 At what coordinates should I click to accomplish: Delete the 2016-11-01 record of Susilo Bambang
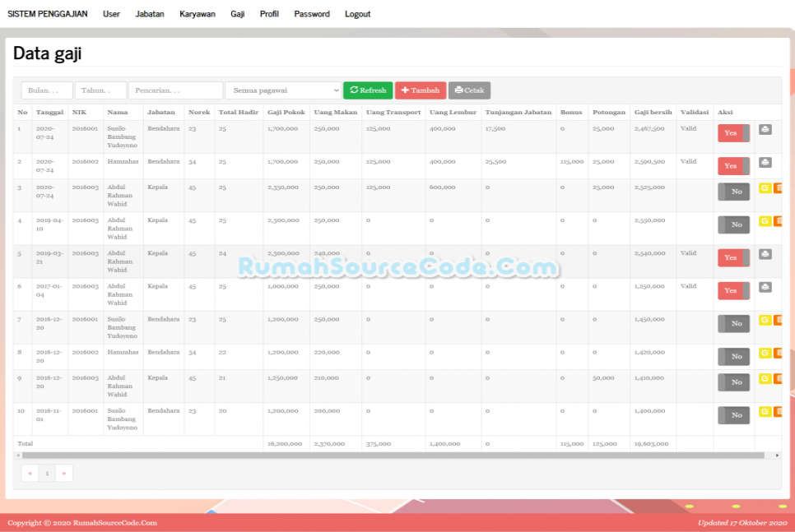777,411
